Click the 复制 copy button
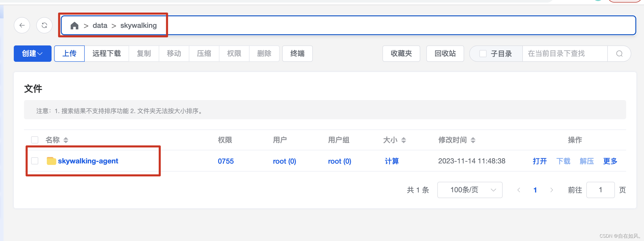Image resolution: width=644 pixels, height=241 pixels. coord(144,54)
